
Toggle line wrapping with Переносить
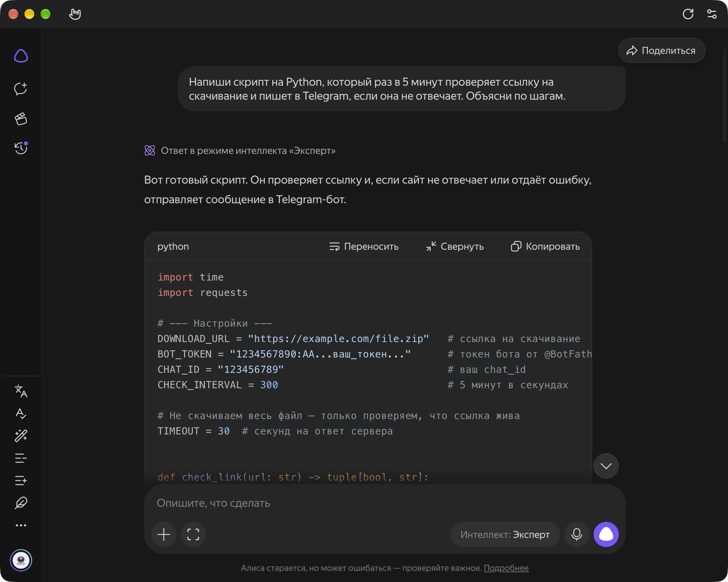tap(364, 247)
